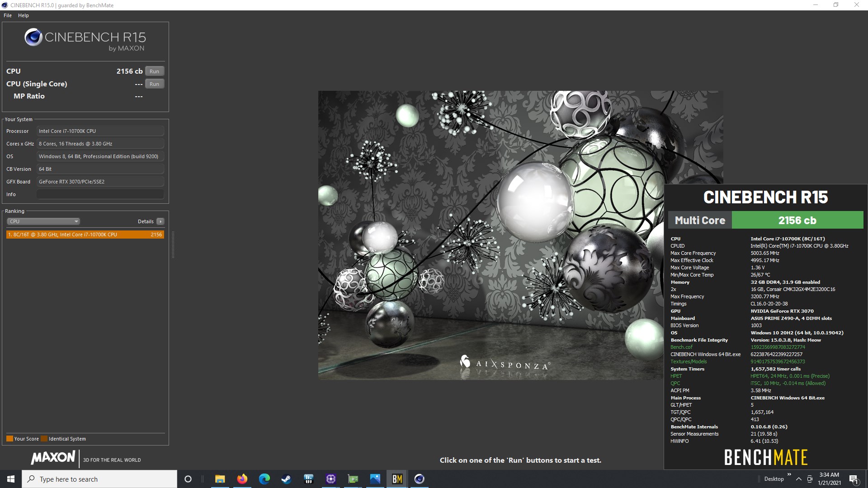The height and width of the screenshot is (488, 868).
Task: Open the green graphics card app taskbar icon
Action: [x=353, y=479]
